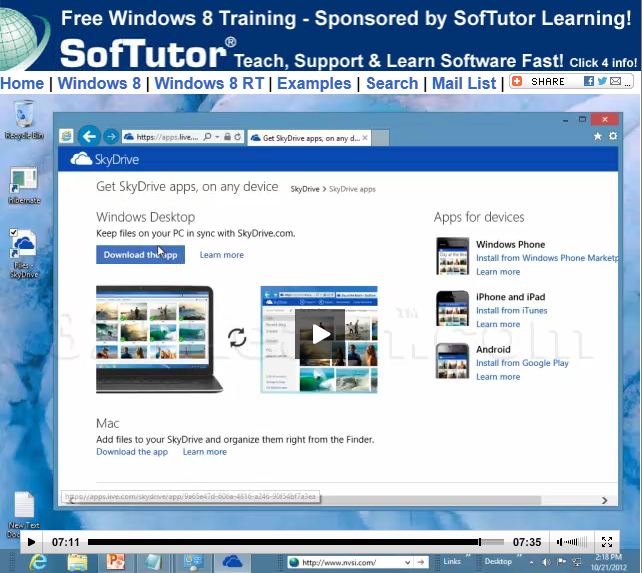
Task: Click 'Learn more' under iPhone and iPad
Action: click(x=498, y=324)
